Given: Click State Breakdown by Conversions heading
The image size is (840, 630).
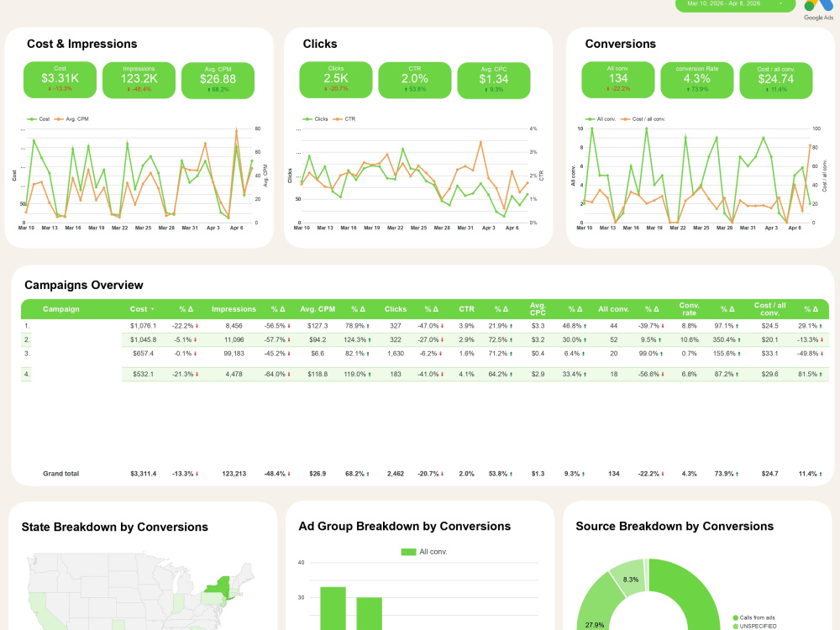Looking at the screenshot, I should pyautogui.click(x=114, y=528).
